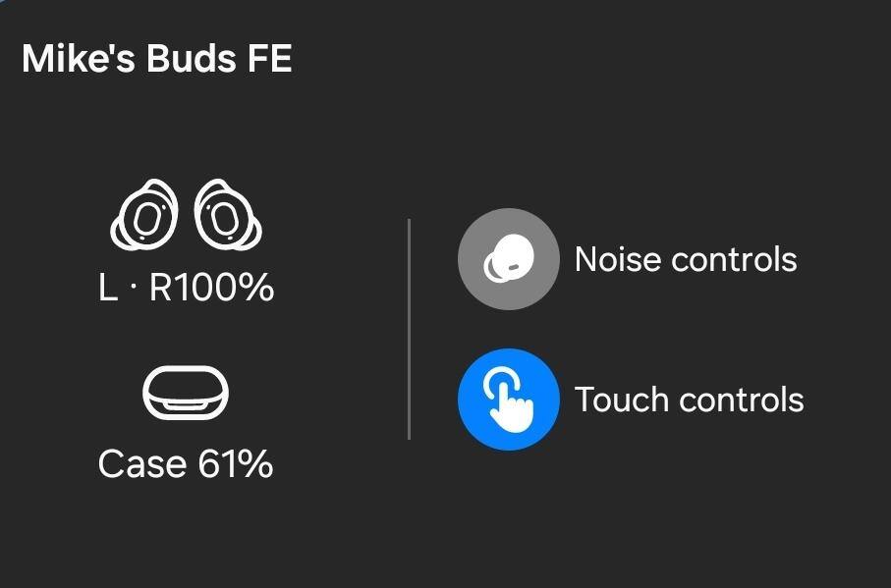Click the 61% value beside Case

coord(236,463)
